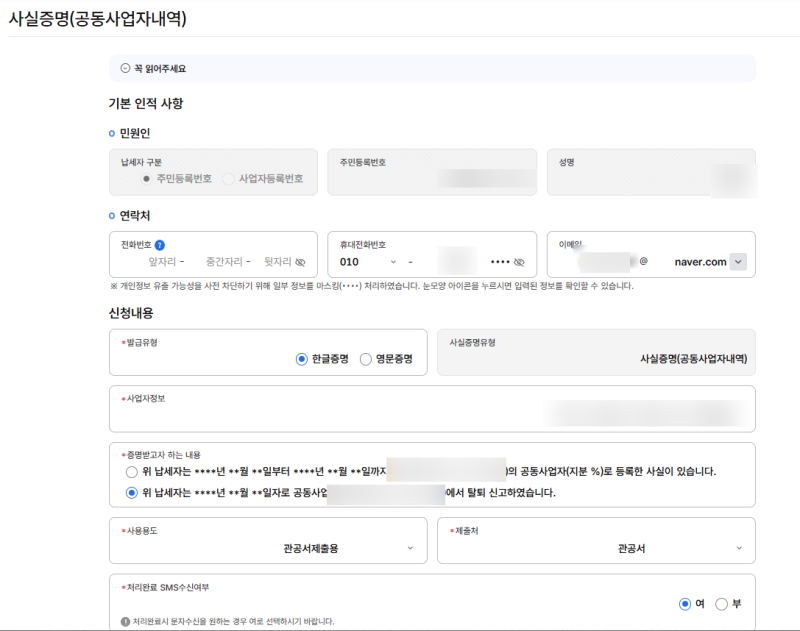Click the 신청내용 section heading
The height and width of the screenshot is (631, 800).
click(131, 313)
